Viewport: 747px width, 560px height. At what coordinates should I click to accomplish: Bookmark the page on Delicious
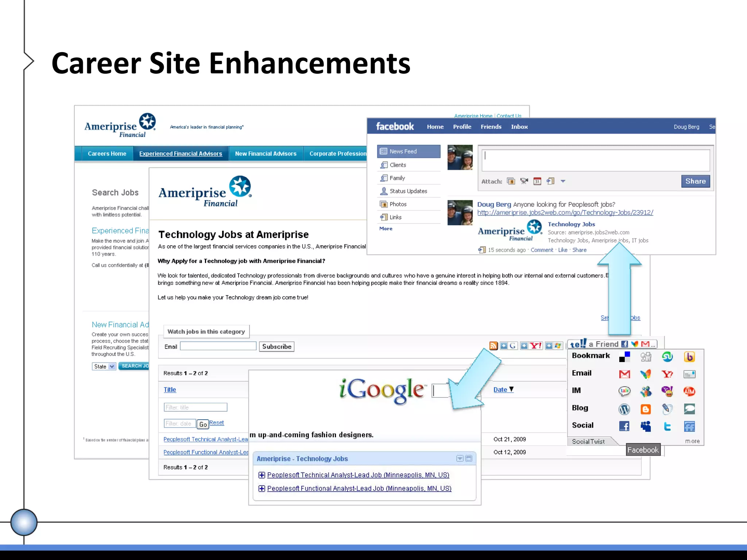(624, 357)
